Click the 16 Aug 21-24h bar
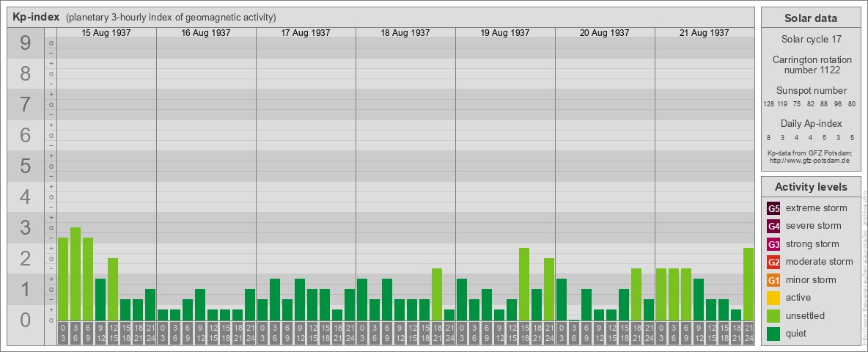This screenshot has width=868, height=352. [250, 304]
